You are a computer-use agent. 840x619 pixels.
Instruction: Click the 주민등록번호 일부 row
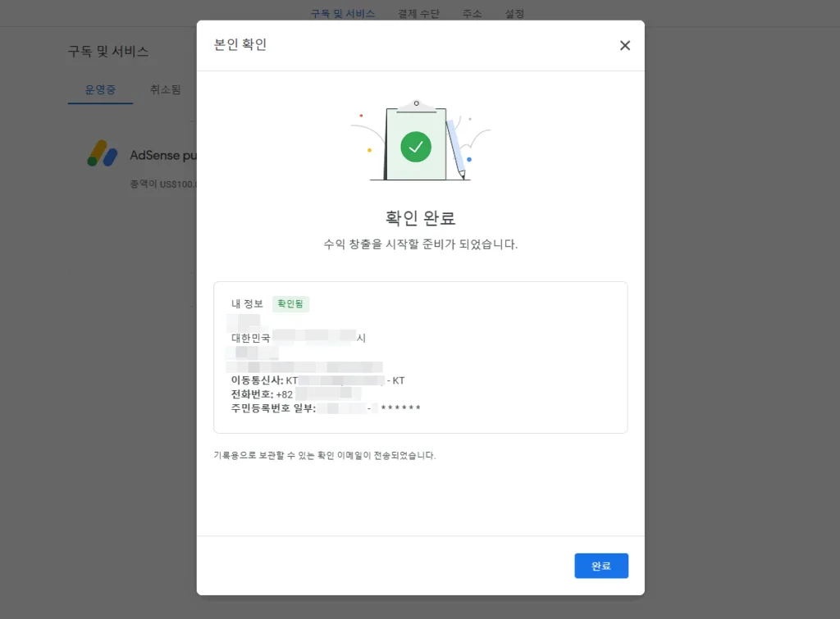point(326,408)
